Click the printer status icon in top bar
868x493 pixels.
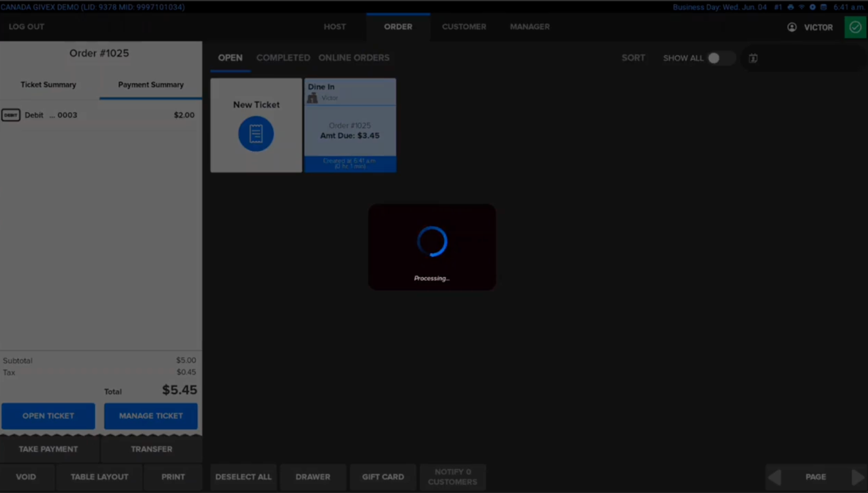pyautogui.click(x=790, y=7)
